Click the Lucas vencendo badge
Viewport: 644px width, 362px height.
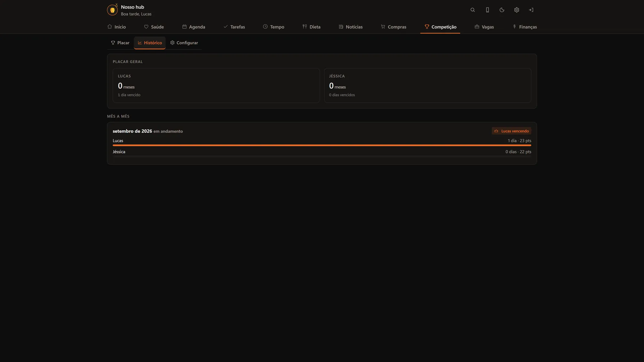click(x=512, y=131)
